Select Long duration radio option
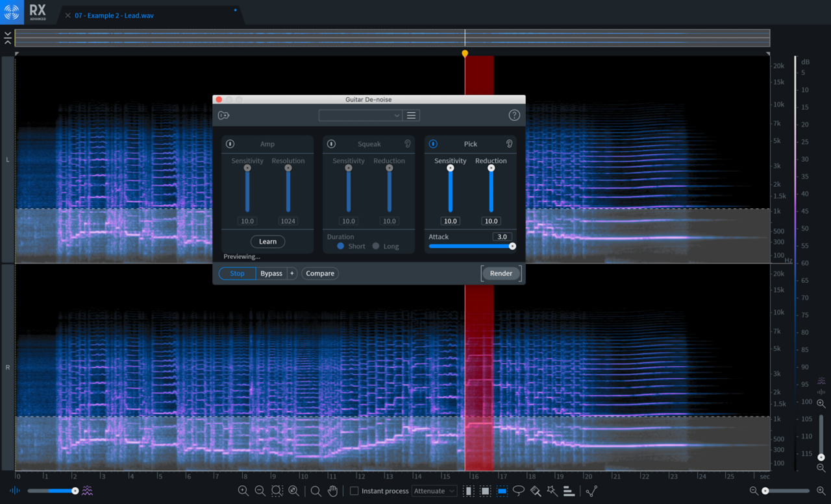 coord(376,246)
